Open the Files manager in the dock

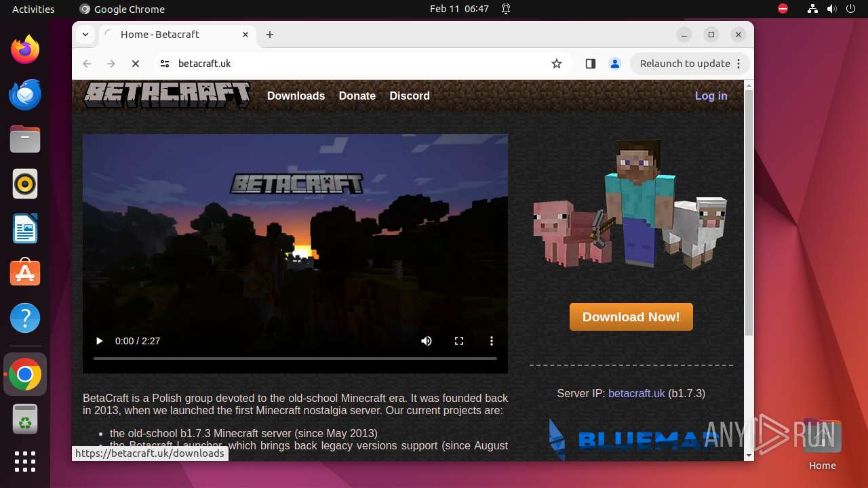pos(25,139)
